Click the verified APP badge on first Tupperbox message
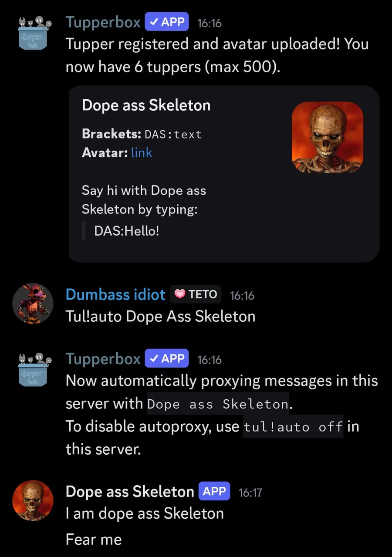This screenshot has height=557, width=392. coord(166,22)
